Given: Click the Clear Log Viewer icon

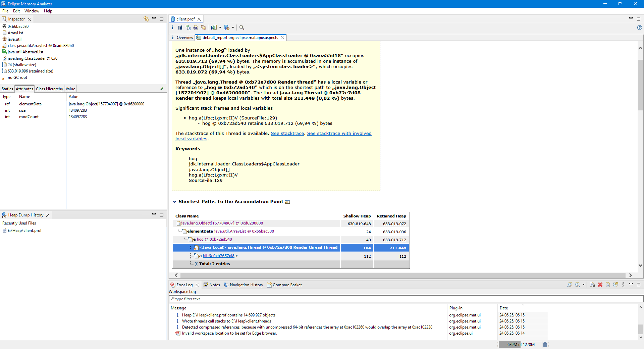Looking at the screenshot, I should 592,285.
